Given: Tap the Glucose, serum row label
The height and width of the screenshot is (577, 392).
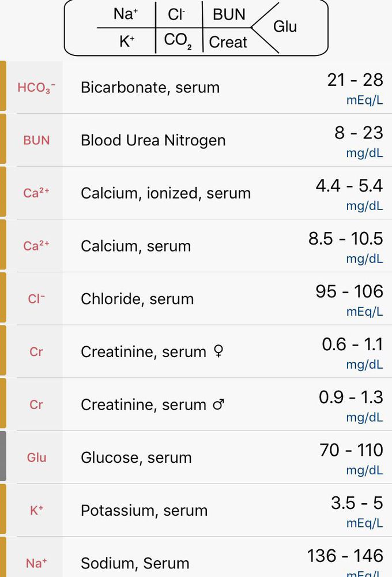Looking at the screenshot, I should coord(136,458).
